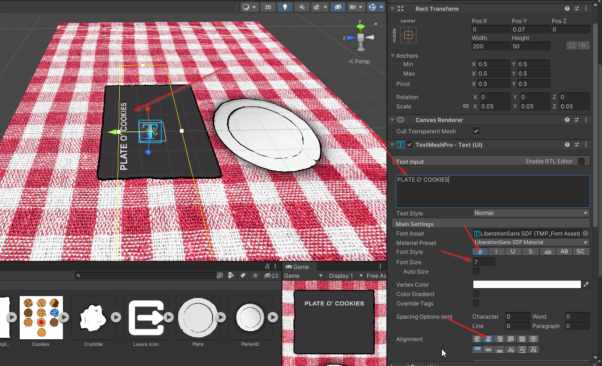This screenshot has height=366, width=602.
Task: Open TextMeshPro component preset settings icon
Action: (x=577, y=145)
